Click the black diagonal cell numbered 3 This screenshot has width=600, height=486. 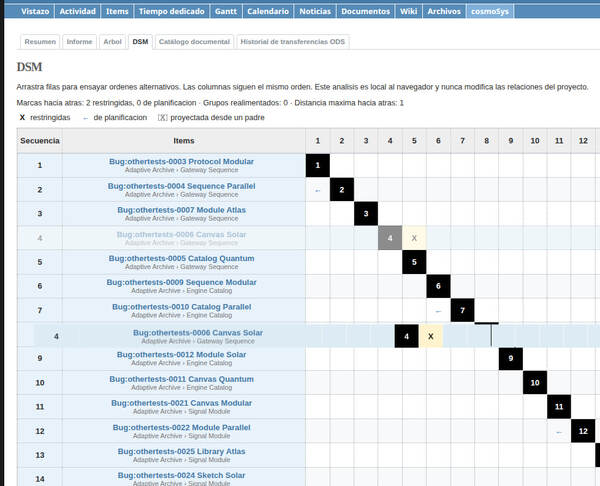click(x=366, y=214)
